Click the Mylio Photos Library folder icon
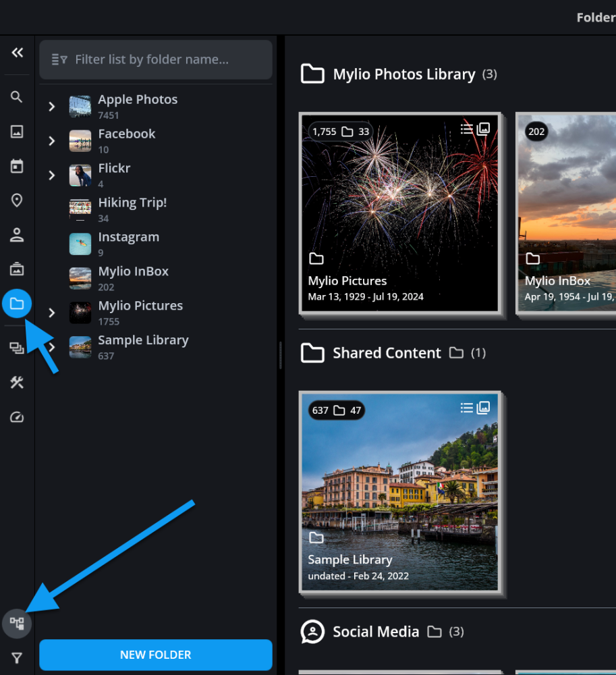The width and height of the screenshot is (616, 675). (x=312, y=74)
